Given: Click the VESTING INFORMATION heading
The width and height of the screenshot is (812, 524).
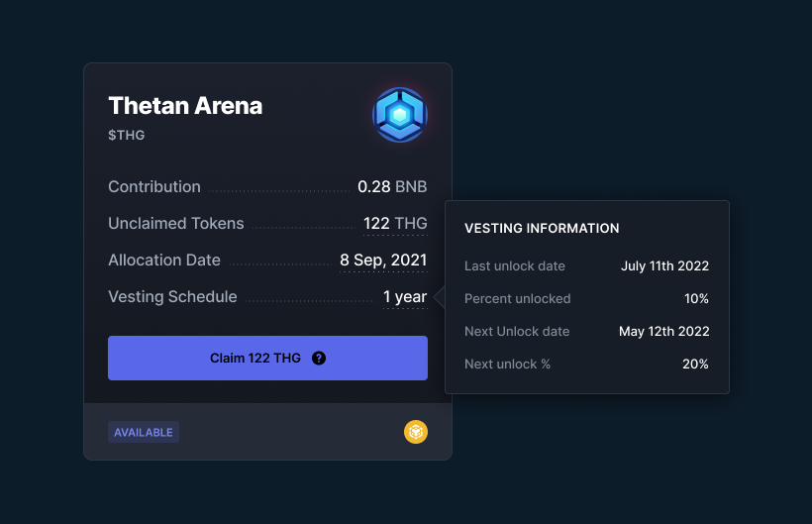Looking at the screenshot, I should pos(542,229).
